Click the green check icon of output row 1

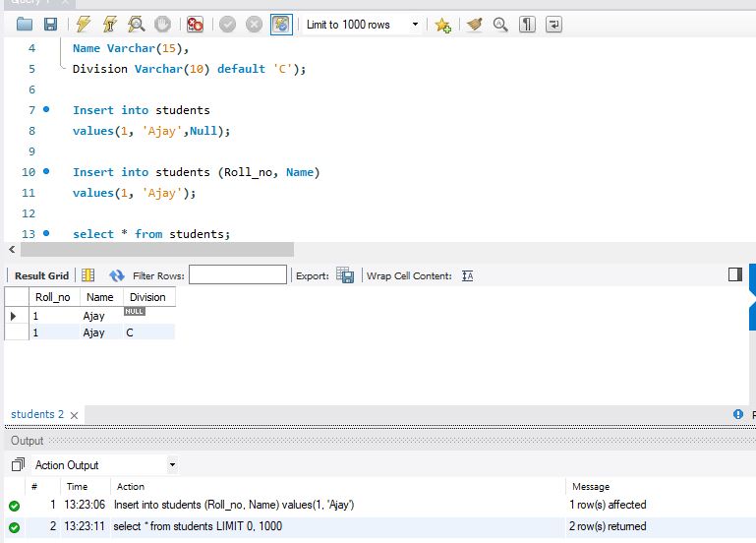pos(15,506)
